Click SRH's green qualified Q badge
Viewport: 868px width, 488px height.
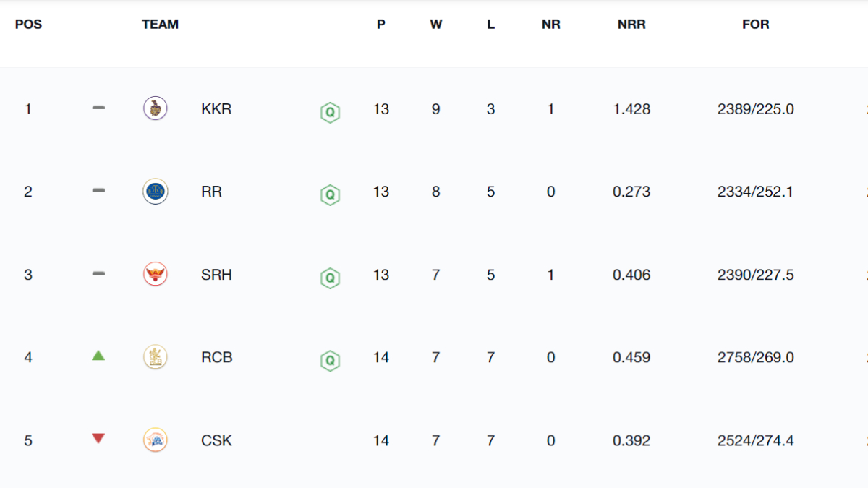pyautogui.click(x=330, y=278)
